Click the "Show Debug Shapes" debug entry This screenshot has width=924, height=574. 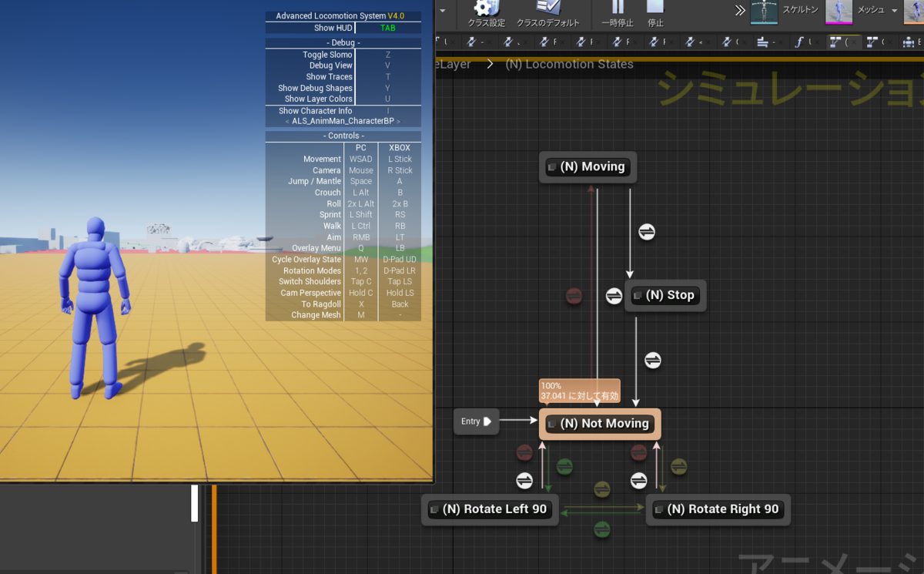point(315,88)
